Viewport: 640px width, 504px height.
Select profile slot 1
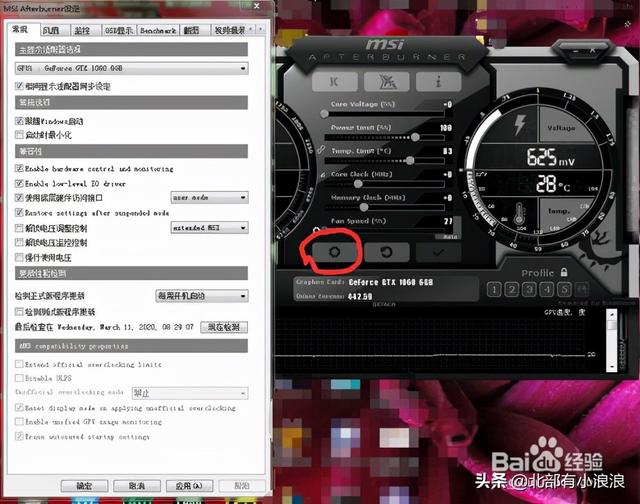click(494, 290)
